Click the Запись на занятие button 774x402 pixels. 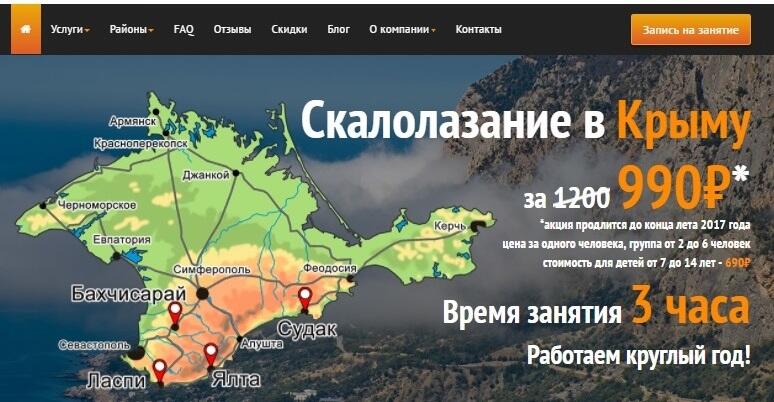691,30
